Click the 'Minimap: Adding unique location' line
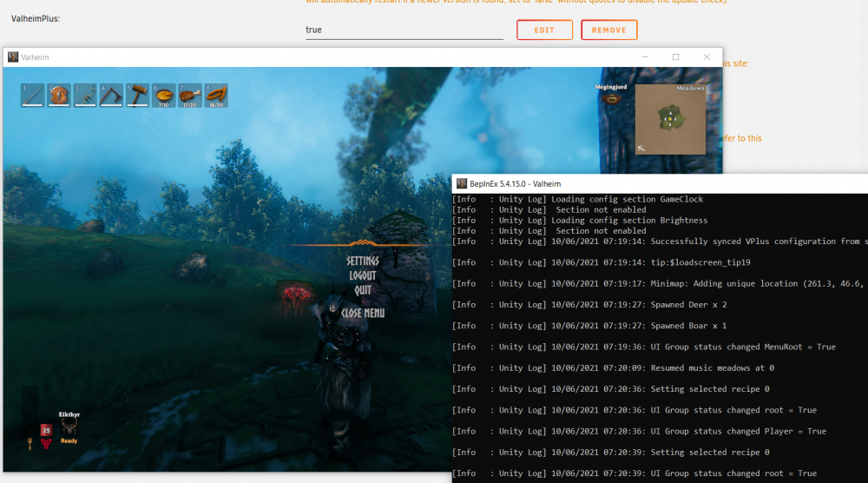This screenshot has height=483, width=868. (660, 283)
